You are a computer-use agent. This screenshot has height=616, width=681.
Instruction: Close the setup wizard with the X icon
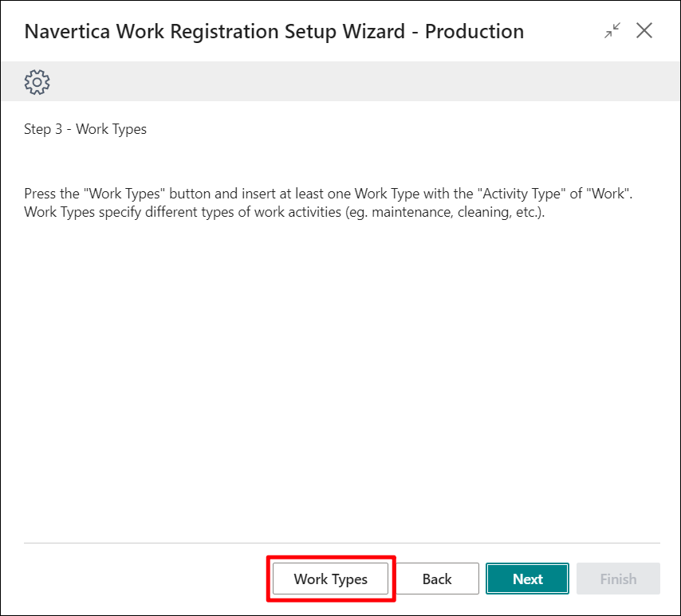point(644,31)
